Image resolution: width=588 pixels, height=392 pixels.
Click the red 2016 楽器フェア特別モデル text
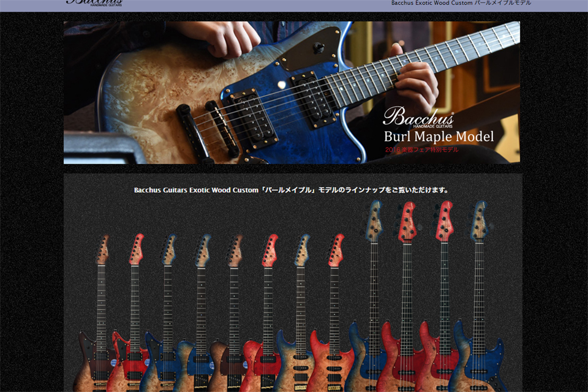[421, 149]
